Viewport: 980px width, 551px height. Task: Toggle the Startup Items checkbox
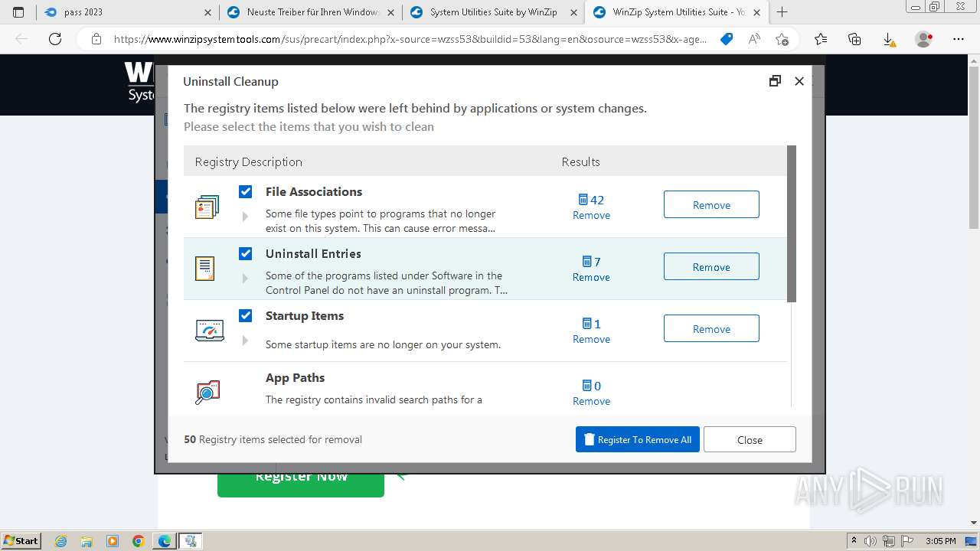(245, 315)
